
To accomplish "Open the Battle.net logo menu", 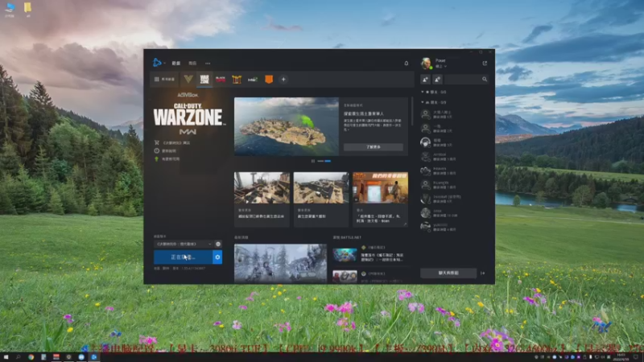I will pos(159,63).
